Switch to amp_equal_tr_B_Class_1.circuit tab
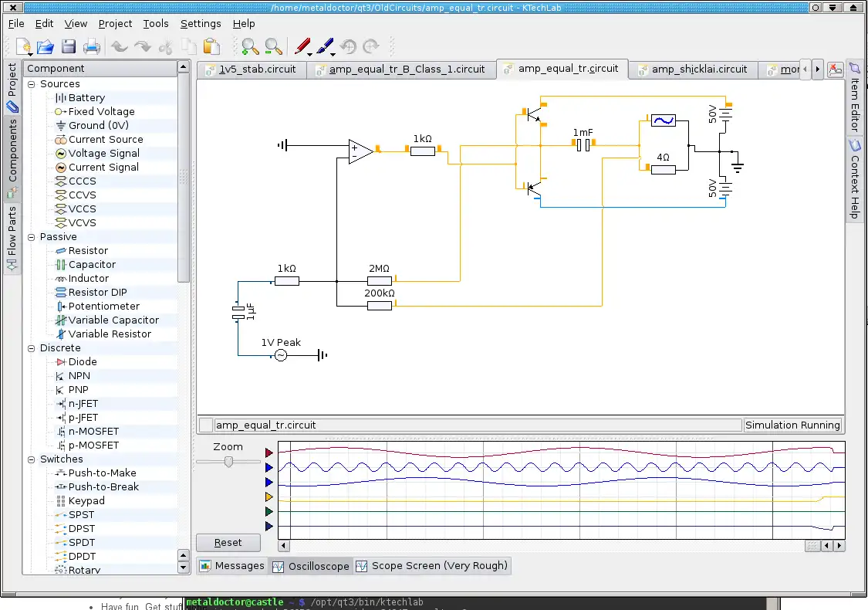The width and height of the screenshot is (868, 610). click(401, 69)
